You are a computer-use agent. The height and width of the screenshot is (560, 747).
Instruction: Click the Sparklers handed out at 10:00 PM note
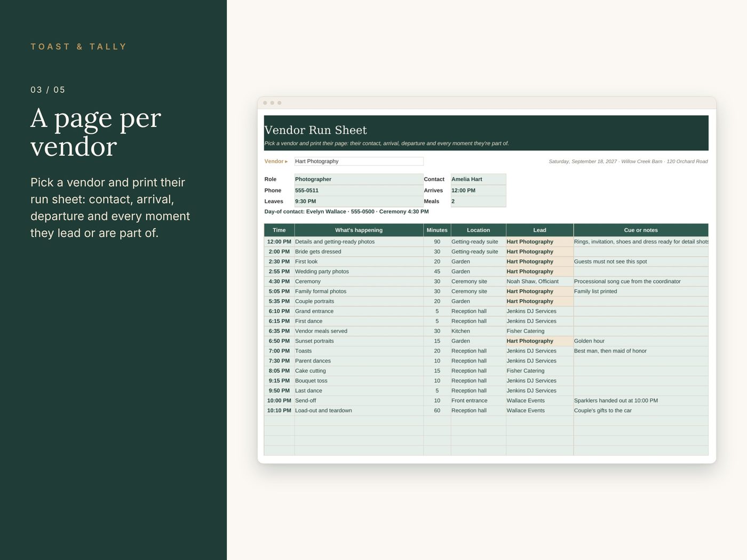click(641, 401)
